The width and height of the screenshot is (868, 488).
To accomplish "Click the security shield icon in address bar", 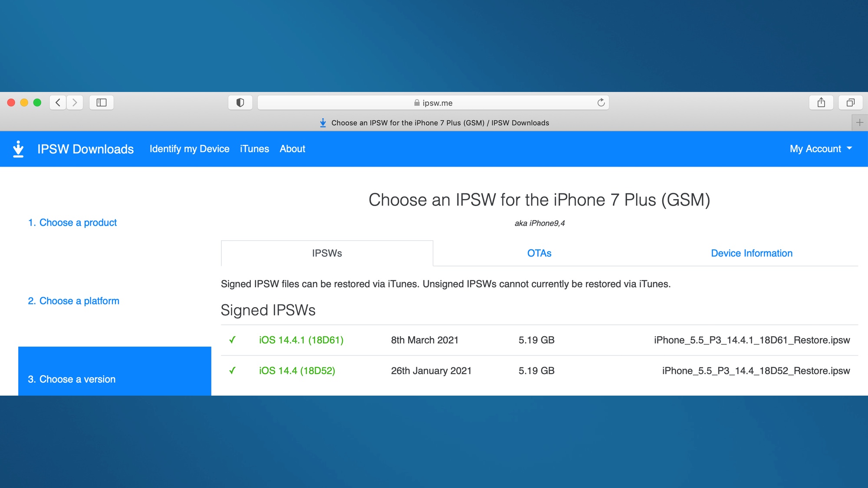I will pos(240,102).
